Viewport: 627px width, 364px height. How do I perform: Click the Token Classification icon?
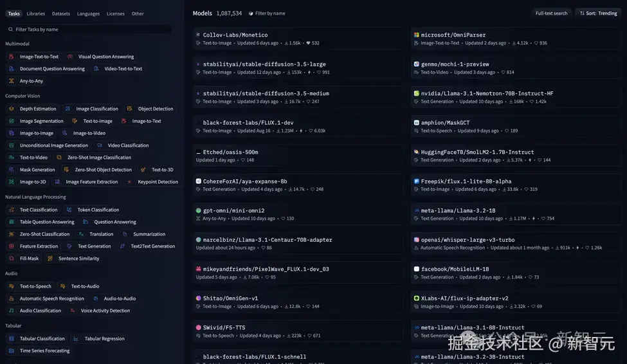pos(69,210)
